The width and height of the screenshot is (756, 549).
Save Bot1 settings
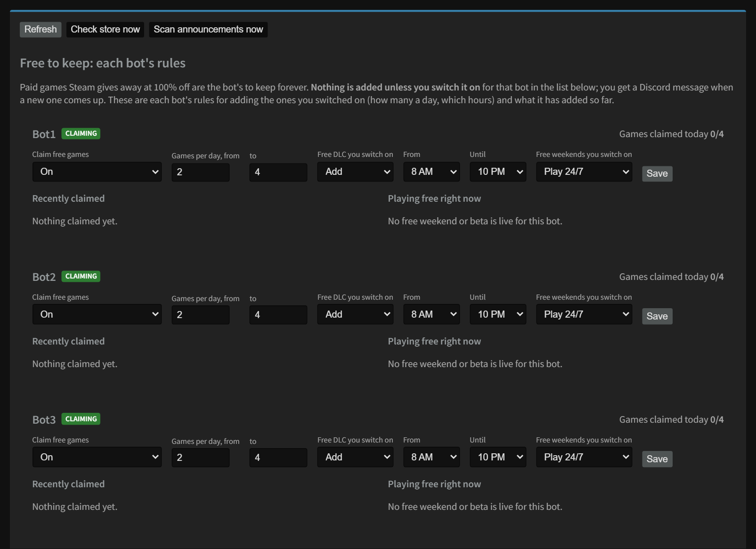657,173
